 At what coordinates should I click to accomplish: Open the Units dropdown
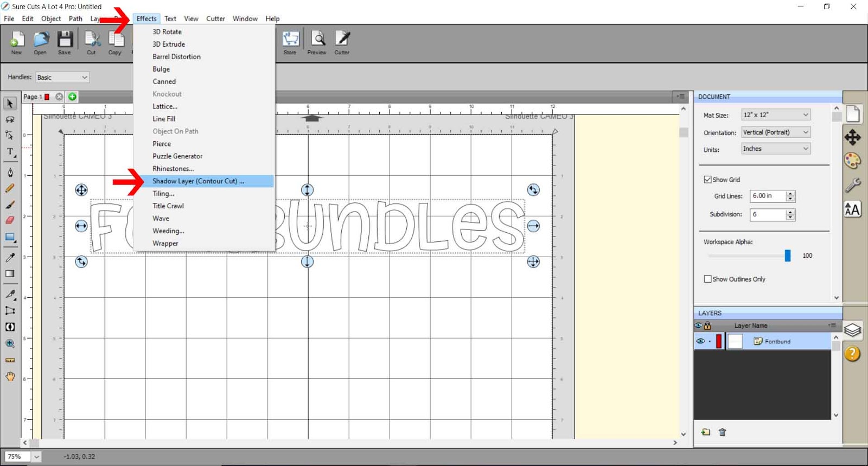pos(776,149)
